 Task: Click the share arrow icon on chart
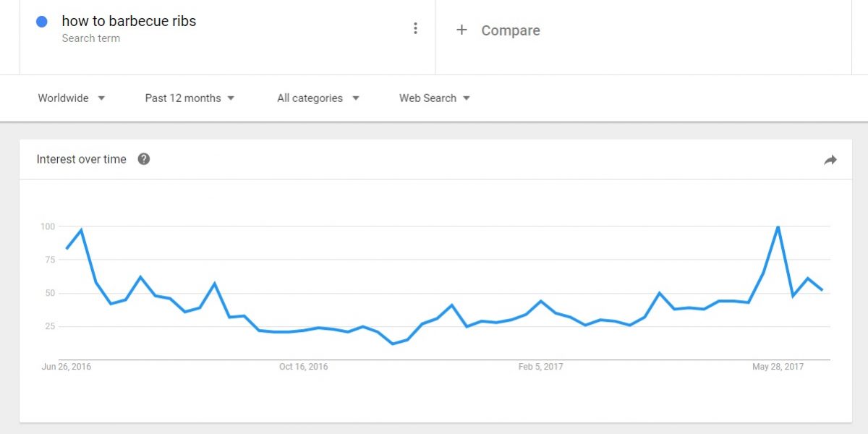[x=830, y=160]
